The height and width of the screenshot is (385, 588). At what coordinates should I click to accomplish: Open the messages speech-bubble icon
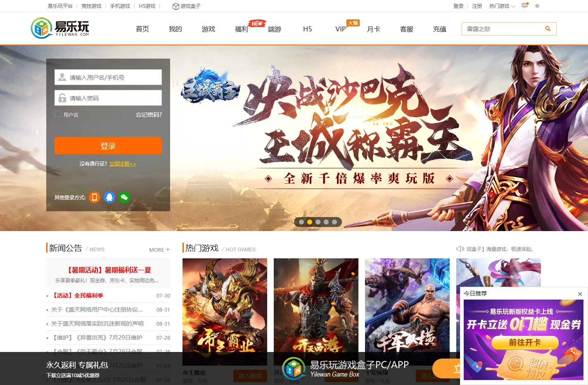[525, 6]
